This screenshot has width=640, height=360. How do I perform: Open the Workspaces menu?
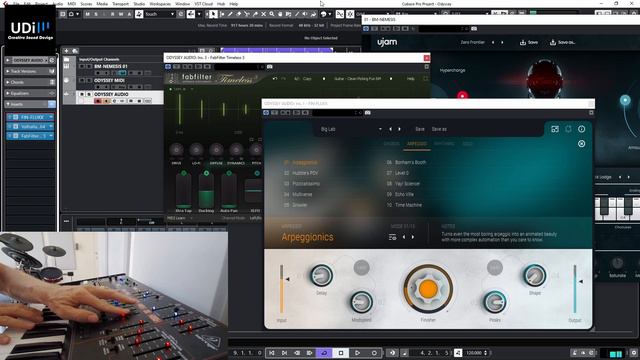tap(160, 4)
